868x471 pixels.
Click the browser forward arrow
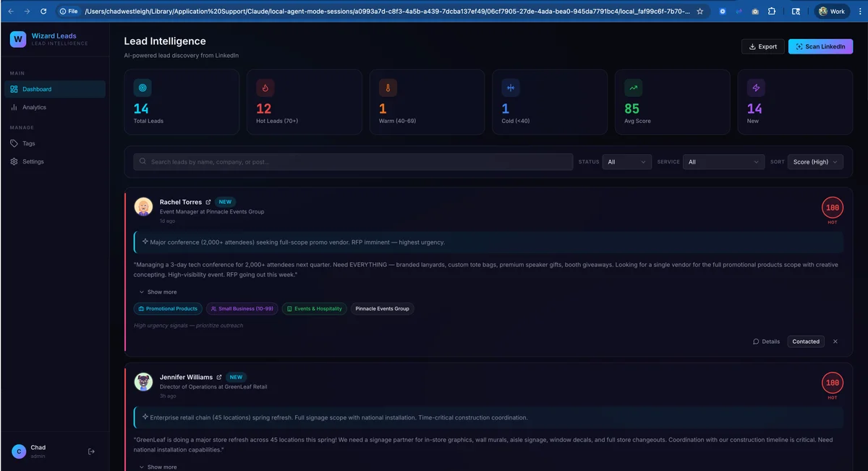(x=27, y=12)
